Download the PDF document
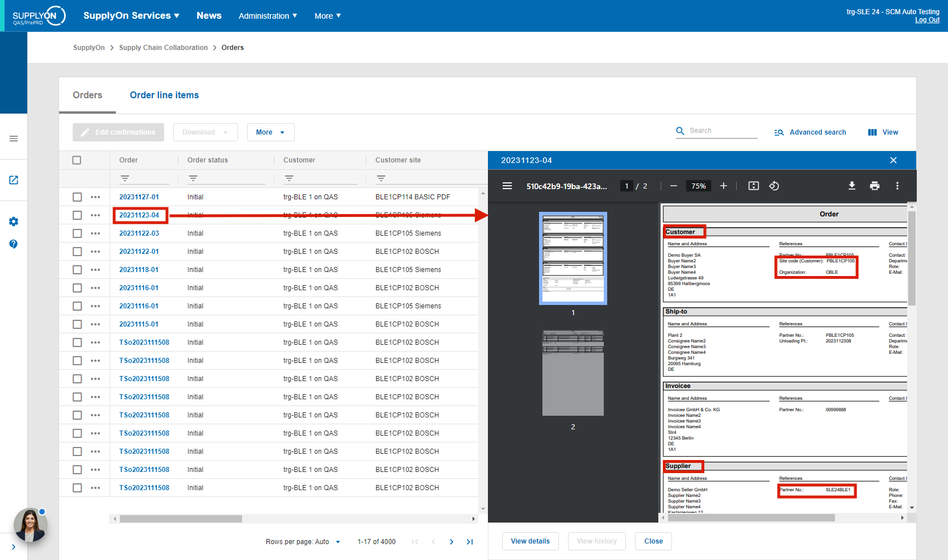Viewport: 948px width, 560px height. pyautogui.click(x=852, y=186)
